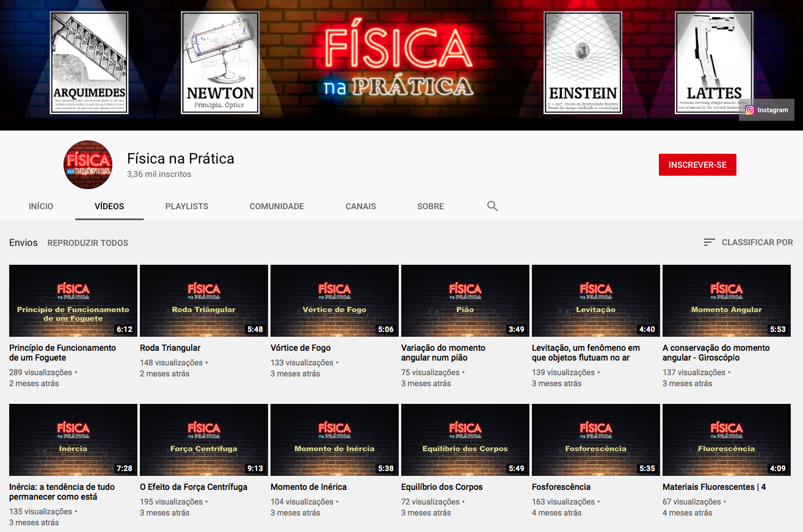The image size is (803, 532).
Task: Click the Vórtice de Fogo video title
Action: click(x=300, y=348)
